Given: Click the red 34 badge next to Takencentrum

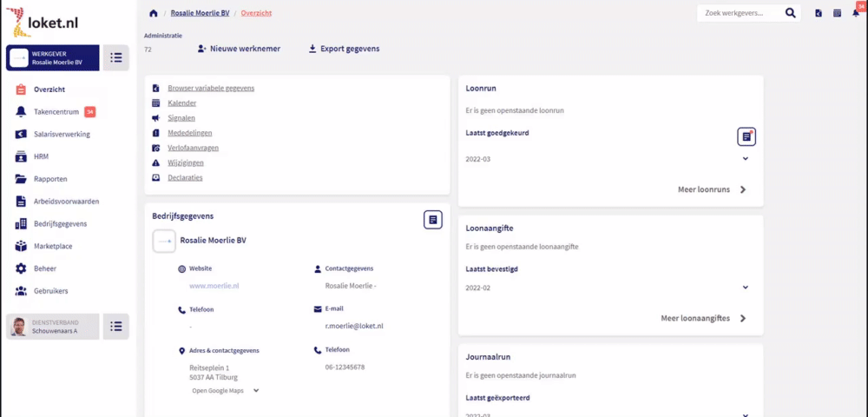Looking at the screenshot, I should click(x=89, y=112).
